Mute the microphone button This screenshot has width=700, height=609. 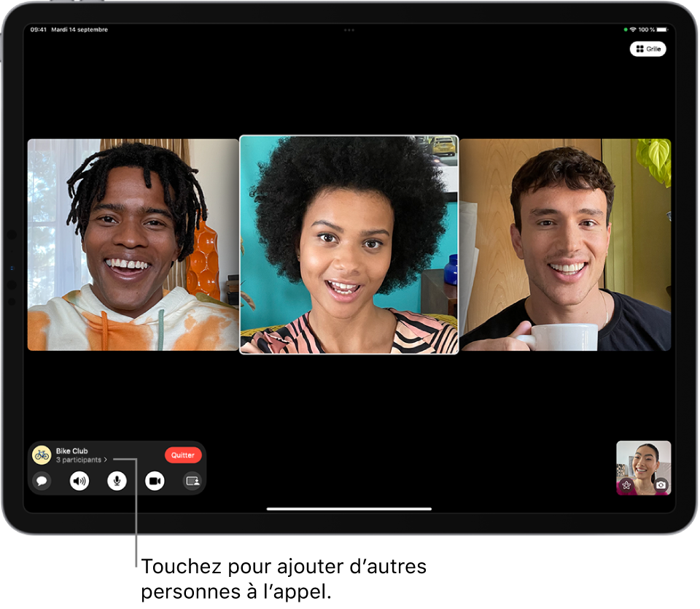pyautogui.click(x=117, y=481)
